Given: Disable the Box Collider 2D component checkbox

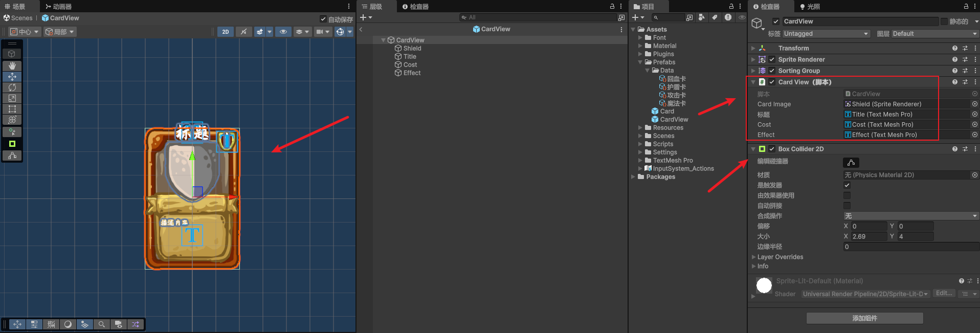Looking at the screenshot, I should (772, 149).
